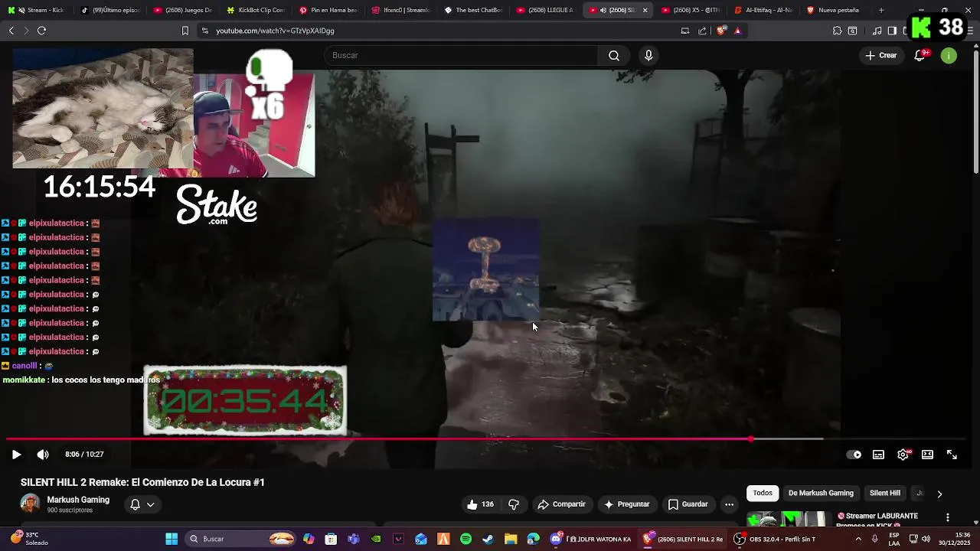Select the Todos filter chip

pyautogui.click(x=763, y=494)
